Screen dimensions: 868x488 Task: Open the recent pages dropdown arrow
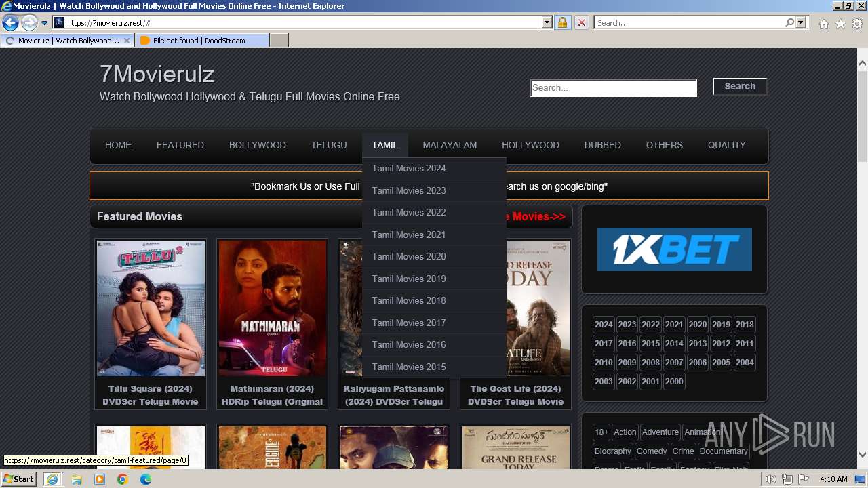(45, 23)
